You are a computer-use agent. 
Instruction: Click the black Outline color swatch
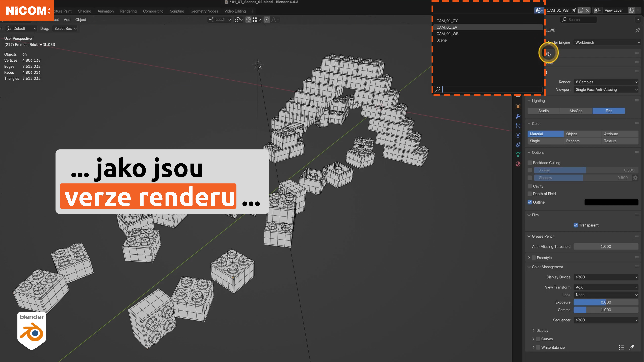611,202
